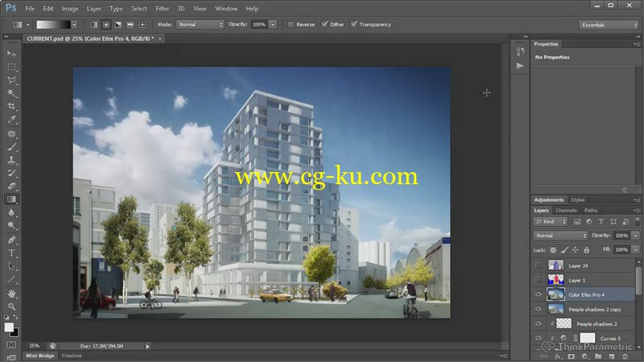644x362 pixels.
Task: Select the Magic Wand tool
Action: click(x=11, y=93)
